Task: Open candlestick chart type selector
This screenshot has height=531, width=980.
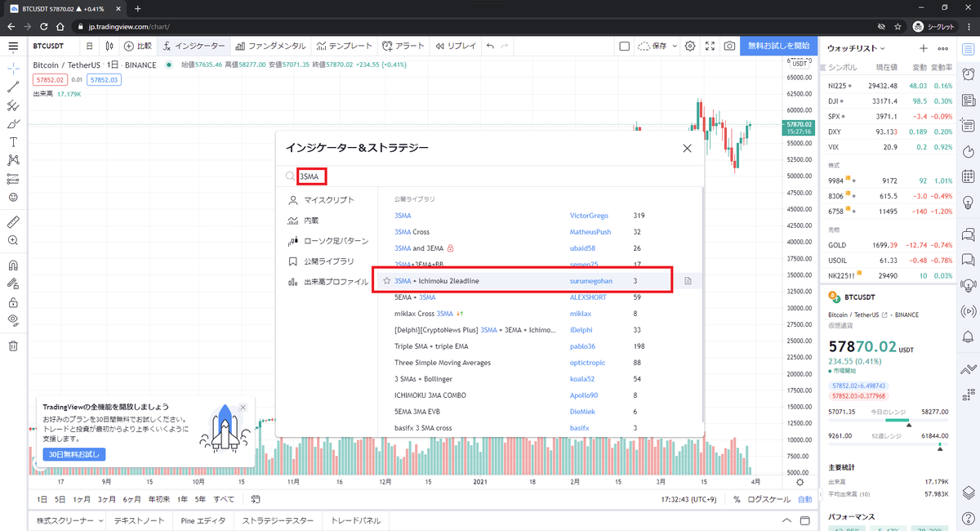Action: click(x=109, y=47)
